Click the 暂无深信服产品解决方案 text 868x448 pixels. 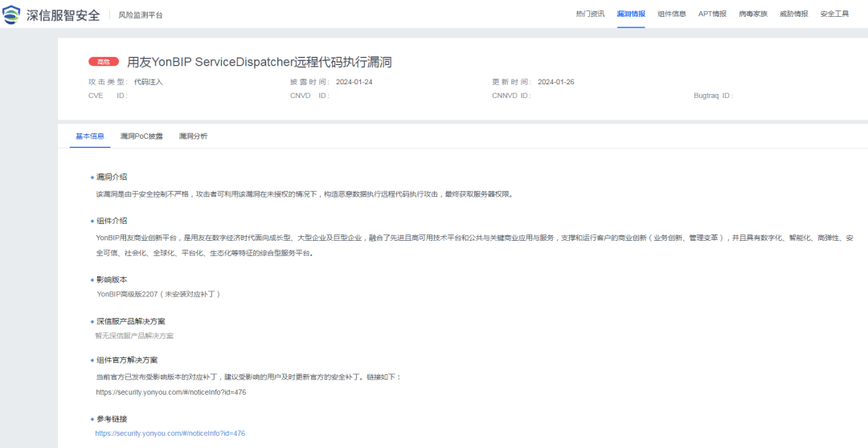134,336
